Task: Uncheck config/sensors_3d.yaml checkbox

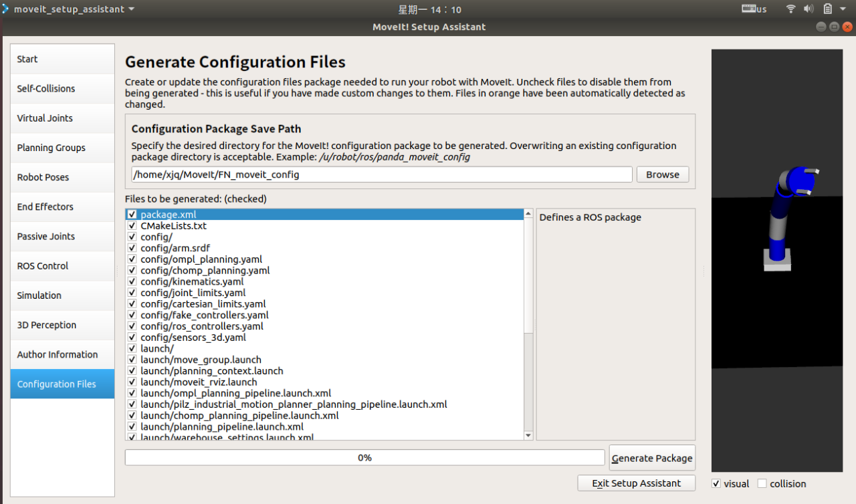Action: click(132, 338)
